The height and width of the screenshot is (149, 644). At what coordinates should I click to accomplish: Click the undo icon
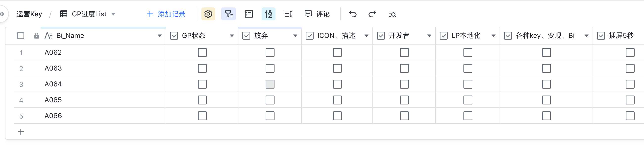[x=353, y=14]
